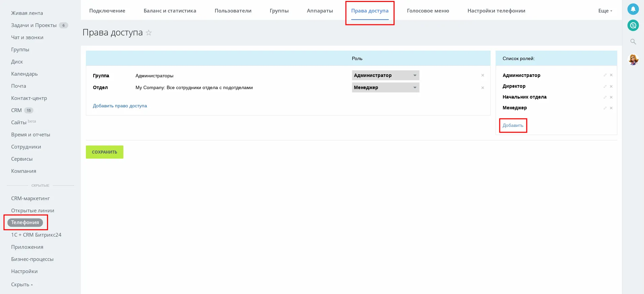Screen dimensions: 644x294
Task: Open role dropdown for Администраторы group
Action: click(x=385, y=75)
